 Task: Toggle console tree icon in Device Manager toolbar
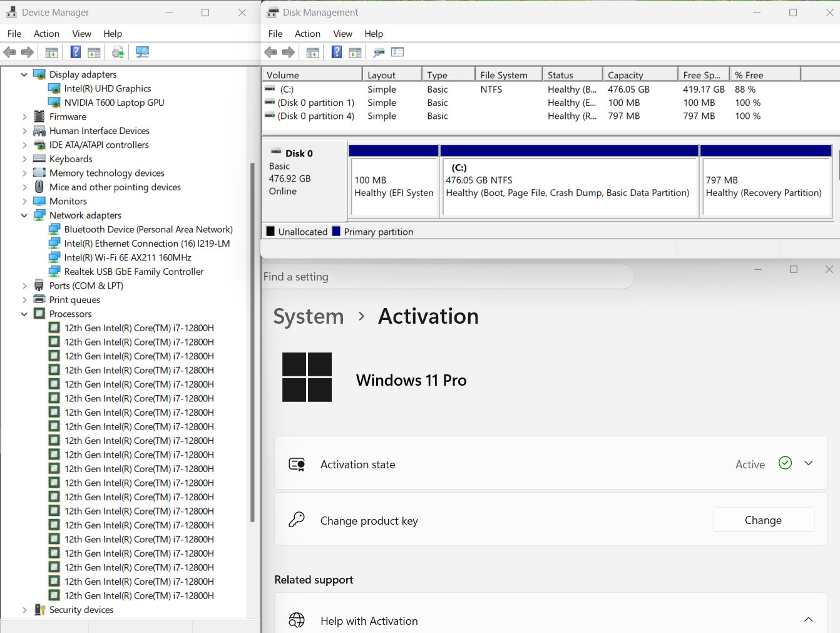[52, 53]
